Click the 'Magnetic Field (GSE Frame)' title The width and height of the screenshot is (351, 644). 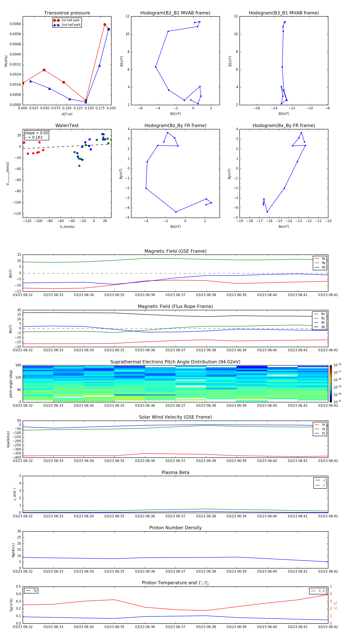pyautogui.click(x=175, y=251)
